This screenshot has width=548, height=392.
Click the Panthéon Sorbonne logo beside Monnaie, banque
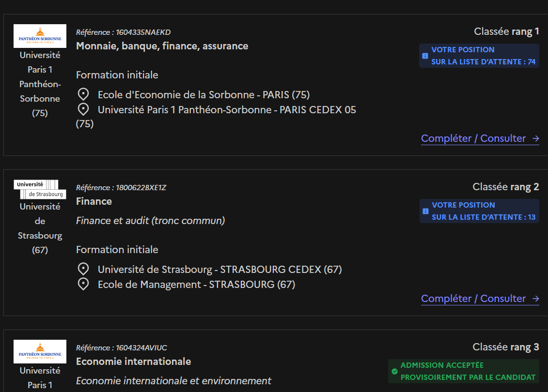pos(40,36)
